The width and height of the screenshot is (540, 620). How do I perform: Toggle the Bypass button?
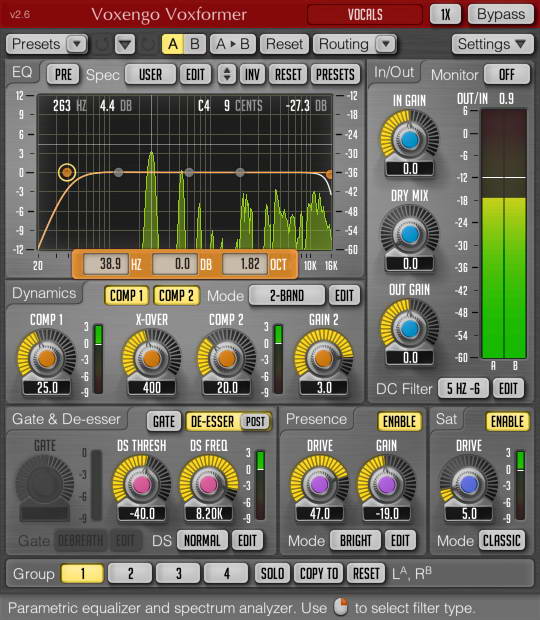[x=501, y=14]
